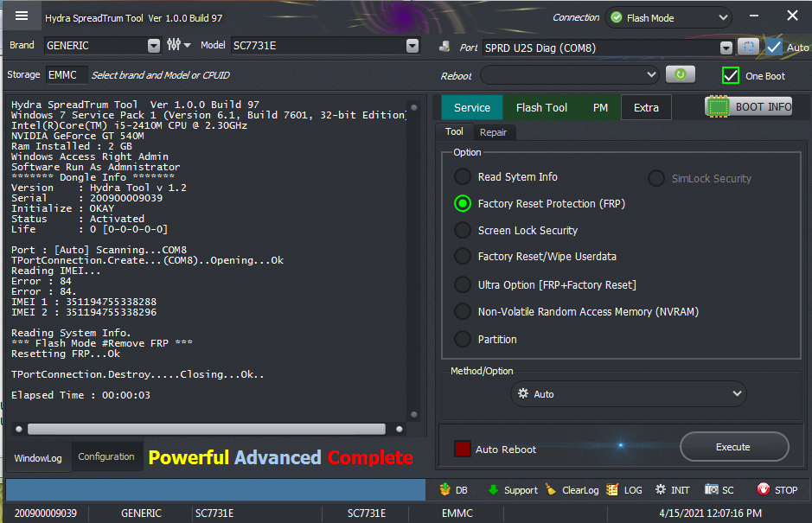Click the date 4/15/2021 in status bar
The height and width of the screenshot is (523, 812).
(x=711, y=513)
